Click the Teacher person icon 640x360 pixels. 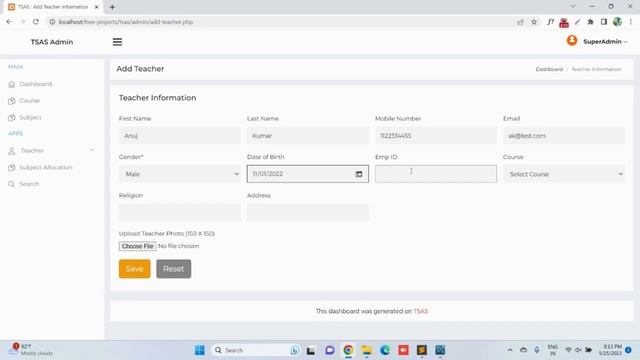[x=11, y=151]
